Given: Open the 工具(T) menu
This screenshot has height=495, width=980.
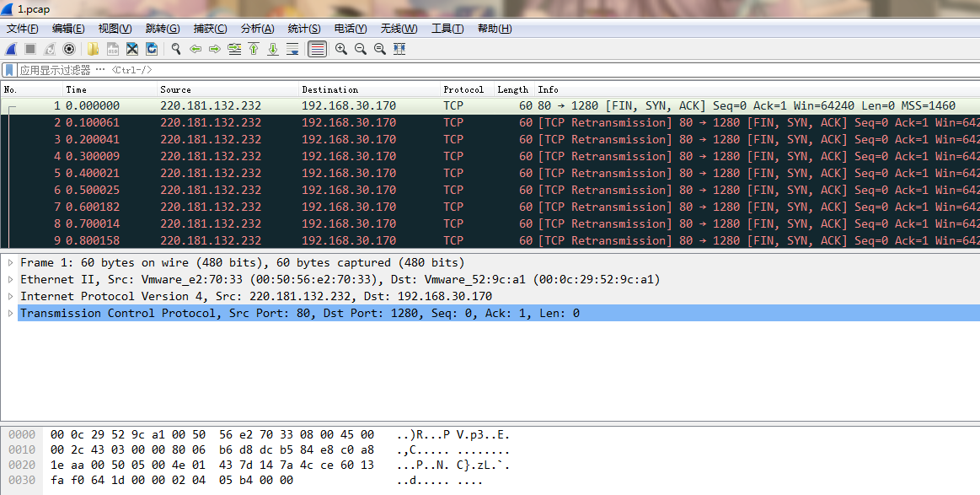Looking at the screenshot, I should (x=447, y=28).
